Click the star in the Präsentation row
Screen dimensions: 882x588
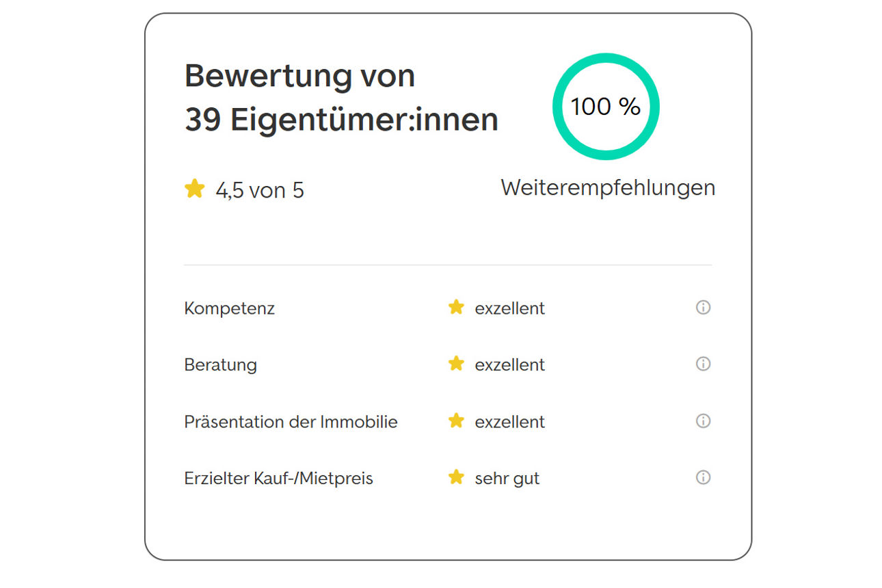coord(456,420)
